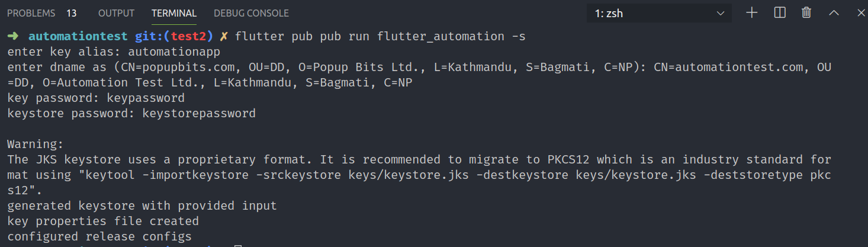The height and width of the screenshot is (247, 868).
Task: Switch to the PROBLEMS tab
Action: (31, 13)
